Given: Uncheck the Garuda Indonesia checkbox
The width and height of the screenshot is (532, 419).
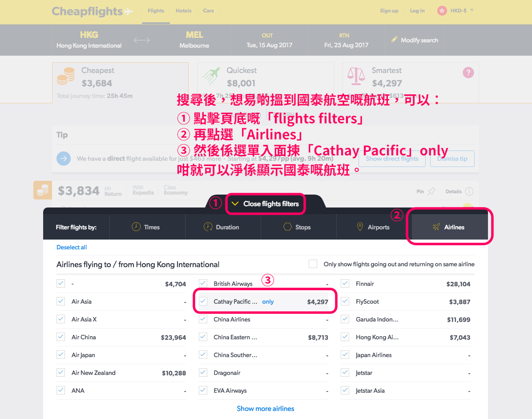Looking at the screenshot, I should point(345,319).
